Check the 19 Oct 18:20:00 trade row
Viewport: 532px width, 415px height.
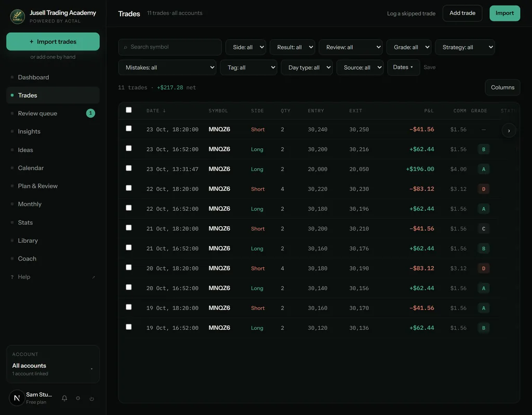(129, 307)
